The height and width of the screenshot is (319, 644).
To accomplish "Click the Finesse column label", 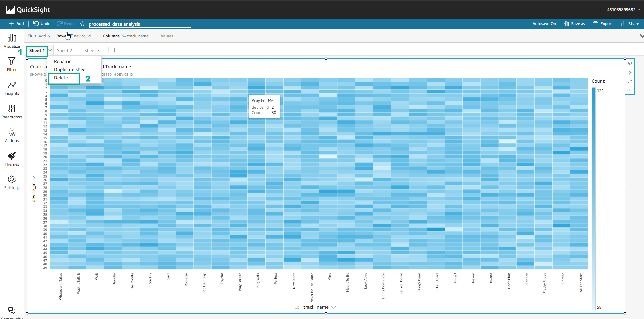I will [563, 279].
